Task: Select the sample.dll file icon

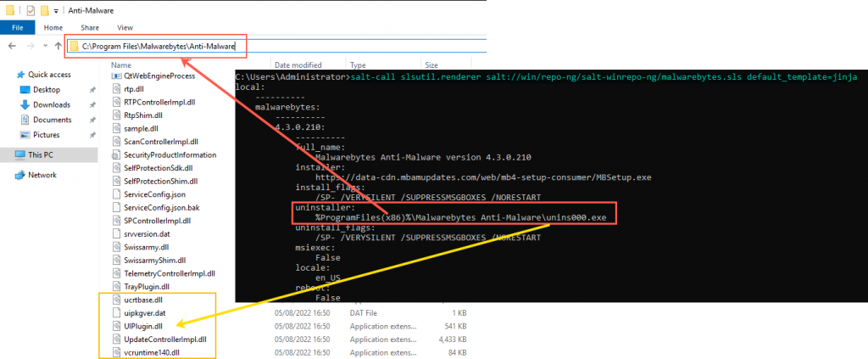Action: tap(116, 128)
